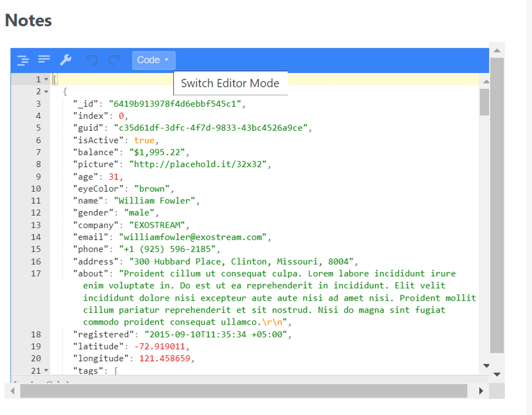Click line number 10 in gutter
The height and width of the screenshot is (415, 532).
click(36, 189)
